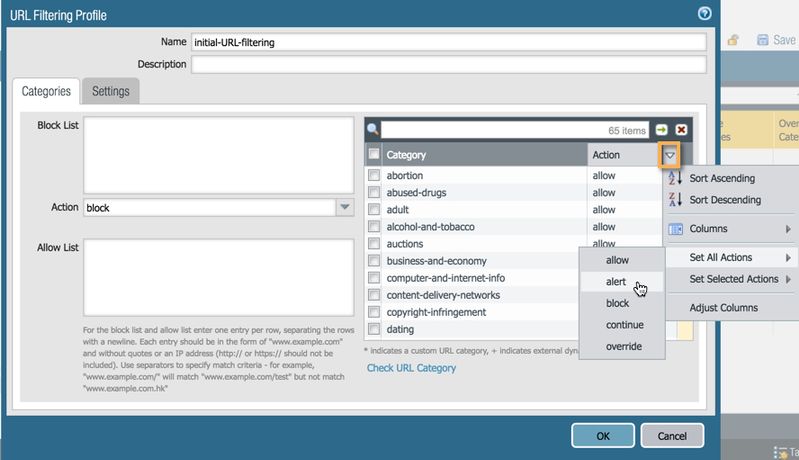Image resolution: width=799 pixels, height=460 pixels.
Task: Select the content-delivery-networks category name
Action: [443, 295]
